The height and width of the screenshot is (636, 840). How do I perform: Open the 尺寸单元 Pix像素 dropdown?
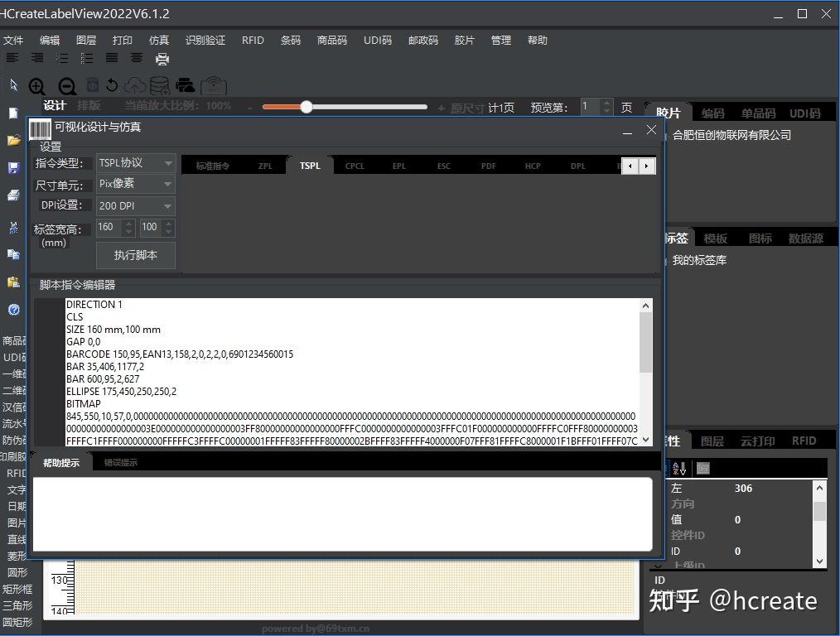tap(136, 184)
